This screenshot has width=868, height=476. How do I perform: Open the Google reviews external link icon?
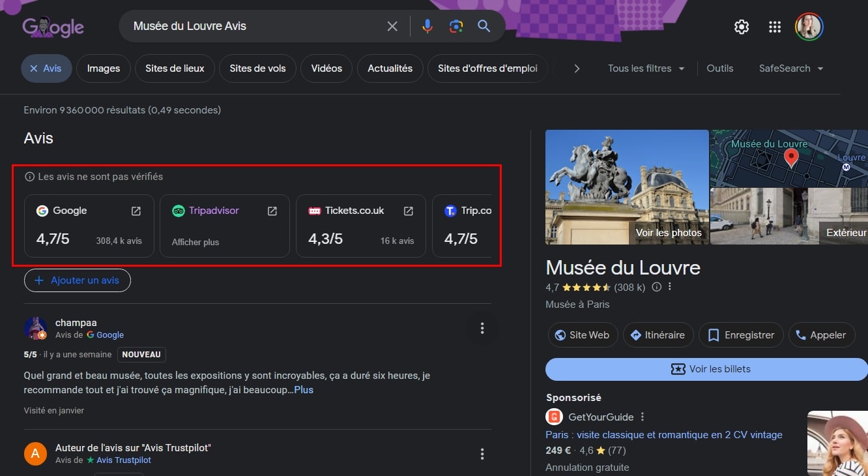[136, 211]
